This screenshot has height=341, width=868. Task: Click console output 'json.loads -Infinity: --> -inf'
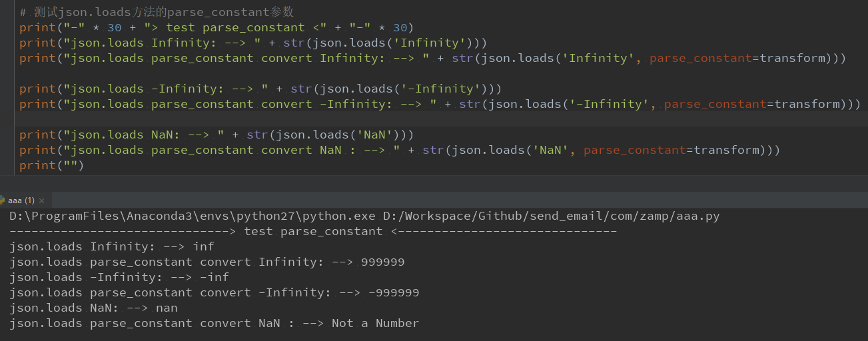pos(119,277)
